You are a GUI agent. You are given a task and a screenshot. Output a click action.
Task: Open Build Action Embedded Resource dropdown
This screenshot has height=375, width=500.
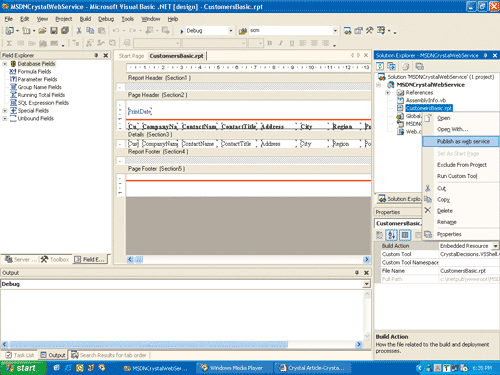coord(496,246)
